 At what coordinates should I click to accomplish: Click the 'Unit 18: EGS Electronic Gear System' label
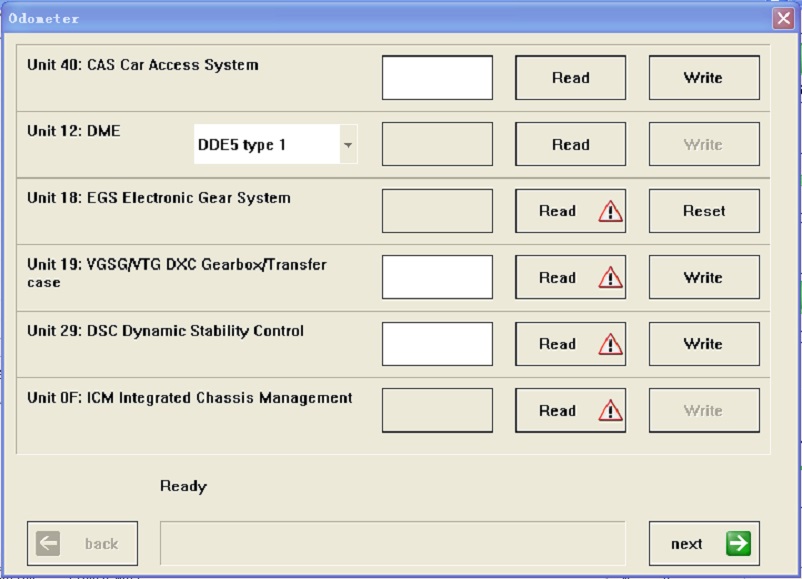click(x=159, y=198)
